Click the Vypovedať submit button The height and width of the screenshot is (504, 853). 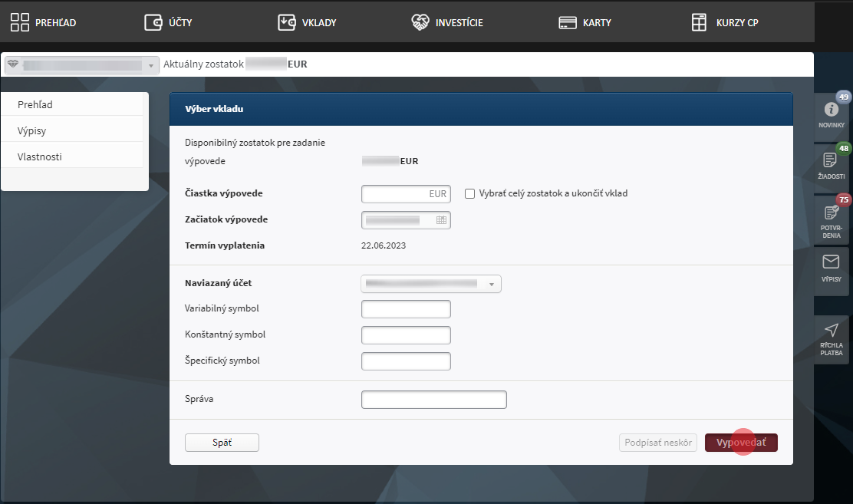tap(740, 443)
